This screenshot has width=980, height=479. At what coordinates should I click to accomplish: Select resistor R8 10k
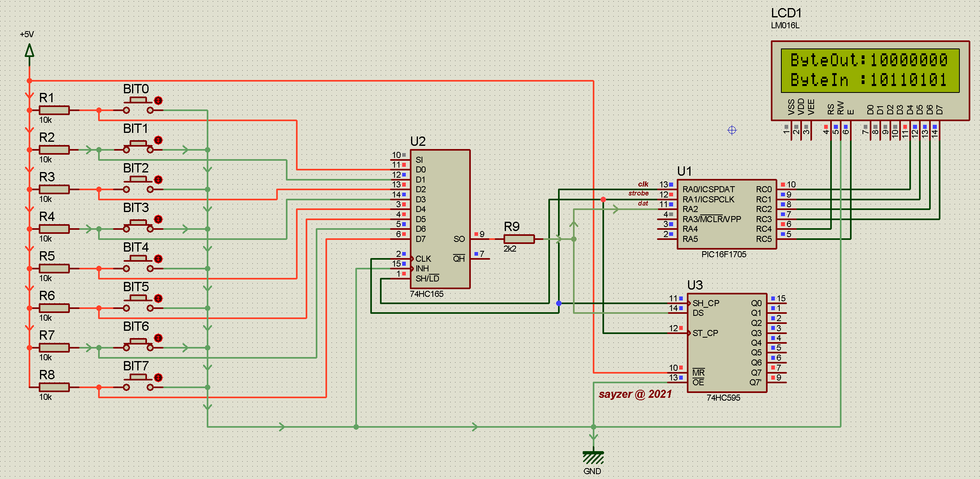pyautogui.click(x=54, y=387)
